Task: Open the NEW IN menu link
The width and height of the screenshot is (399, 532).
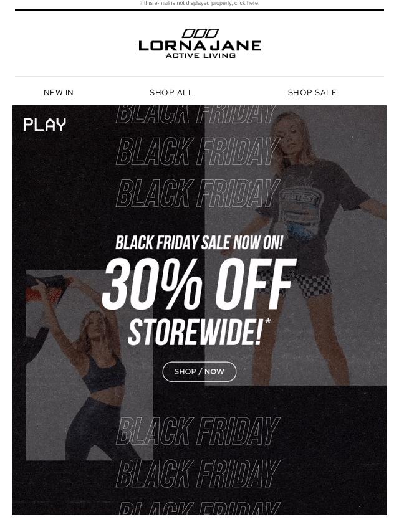Action: coord(59,93)
